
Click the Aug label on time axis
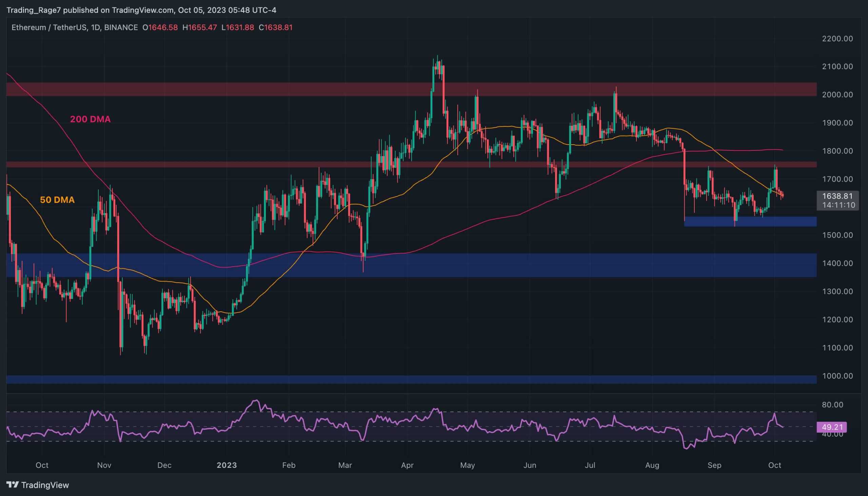652,466
